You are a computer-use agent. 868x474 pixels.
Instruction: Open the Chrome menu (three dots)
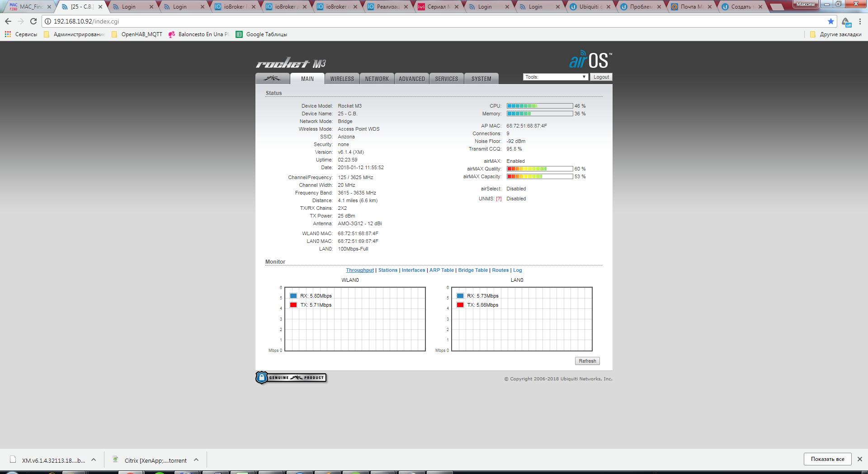pos(860,21)
